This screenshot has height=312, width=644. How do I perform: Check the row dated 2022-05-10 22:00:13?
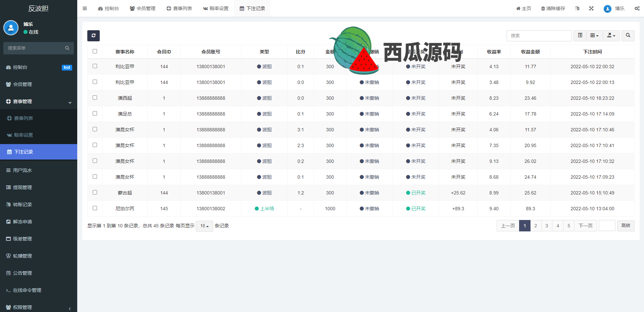coord(95,82)
